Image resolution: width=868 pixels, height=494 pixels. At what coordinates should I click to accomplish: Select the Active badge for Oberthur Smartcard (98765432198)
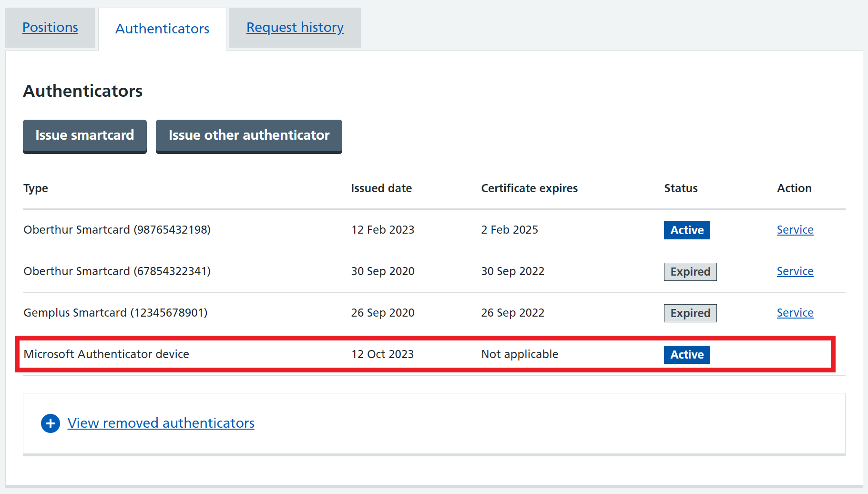687,230
